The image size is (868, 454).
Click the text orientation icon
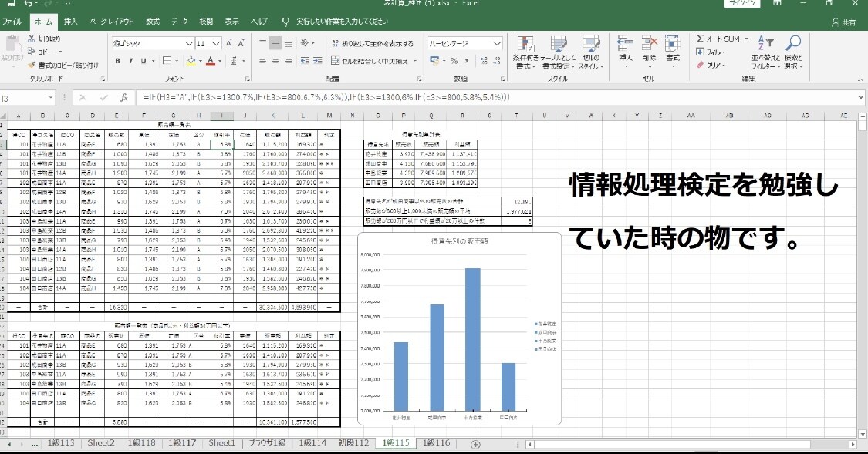[x=305, y=42]
